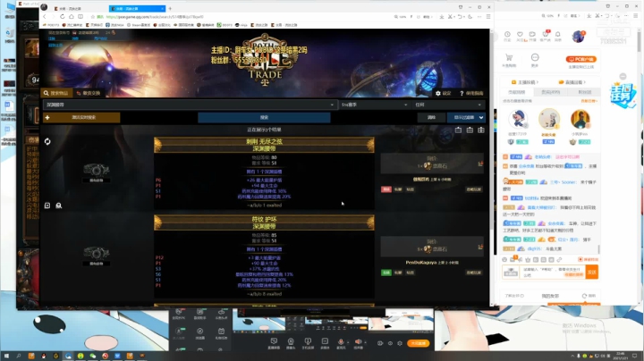
Task: Choose first results layout icon
Action: pos(458,130)
